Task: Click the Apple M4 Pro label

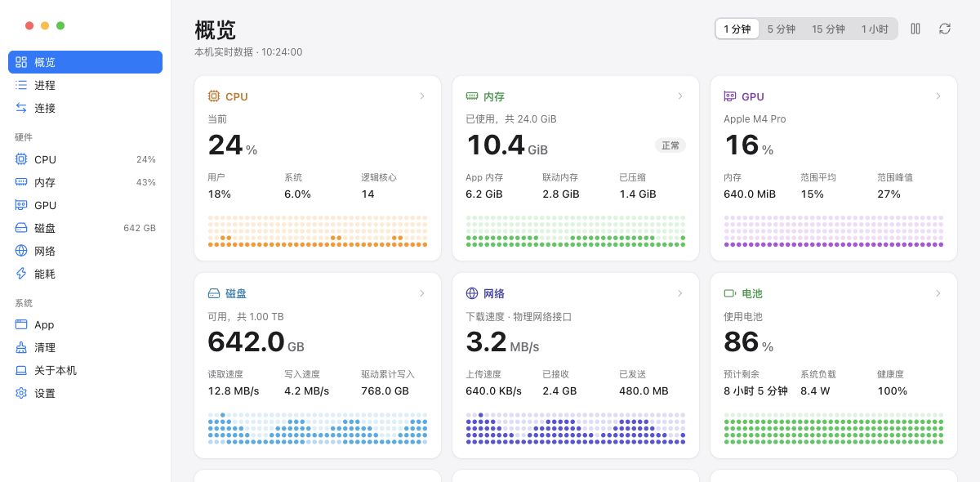Action: coord(755,119)
